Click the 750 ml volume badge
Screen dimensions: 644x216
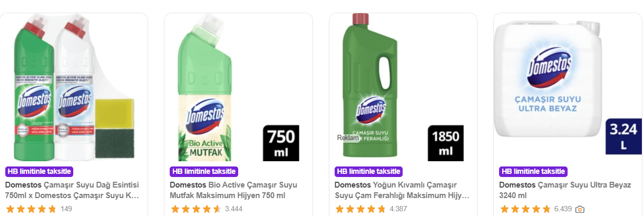pyautogui.click(x=280, y=143)
